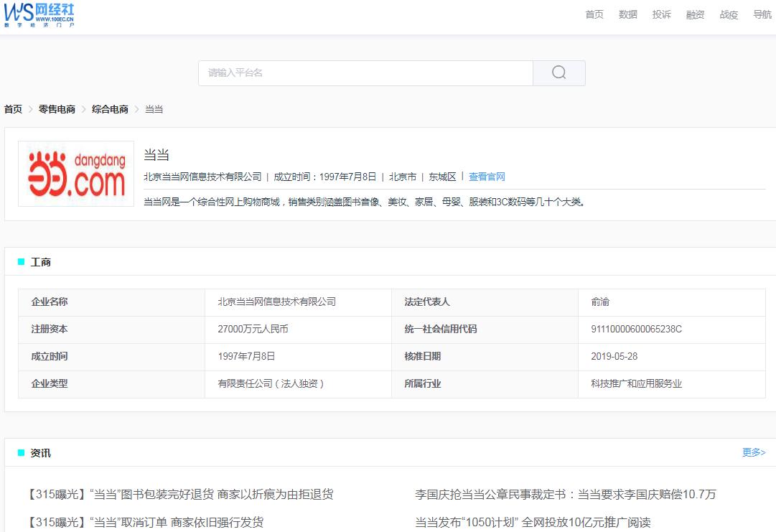Click the 网经社 site logo
Image resolution: width=776 pixels, height=532 pixels.
click(x=39, y=15)
